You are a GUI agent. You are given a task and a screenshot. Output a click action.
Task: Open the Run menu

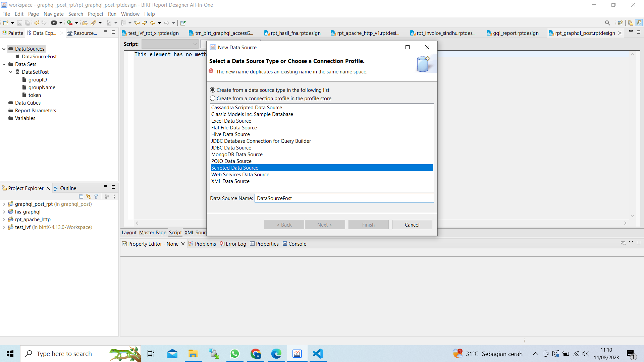[112, 14]
